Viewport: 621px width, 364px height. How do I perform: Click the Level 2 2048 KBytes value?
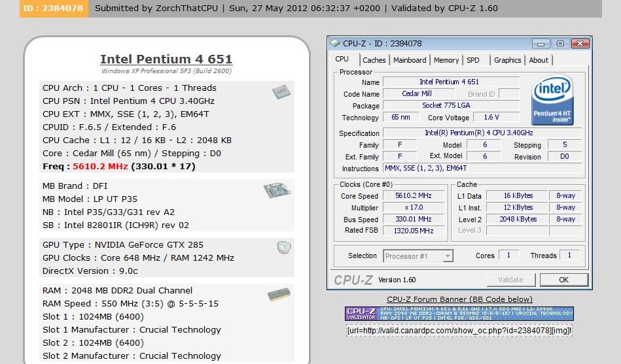tap(518, 219)
